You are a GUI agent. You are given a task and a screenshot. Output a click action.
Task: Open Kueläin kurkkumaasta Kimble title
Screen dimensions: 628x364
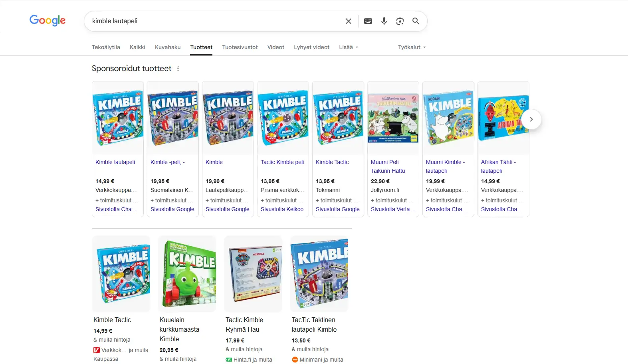[x=179, y=329]
